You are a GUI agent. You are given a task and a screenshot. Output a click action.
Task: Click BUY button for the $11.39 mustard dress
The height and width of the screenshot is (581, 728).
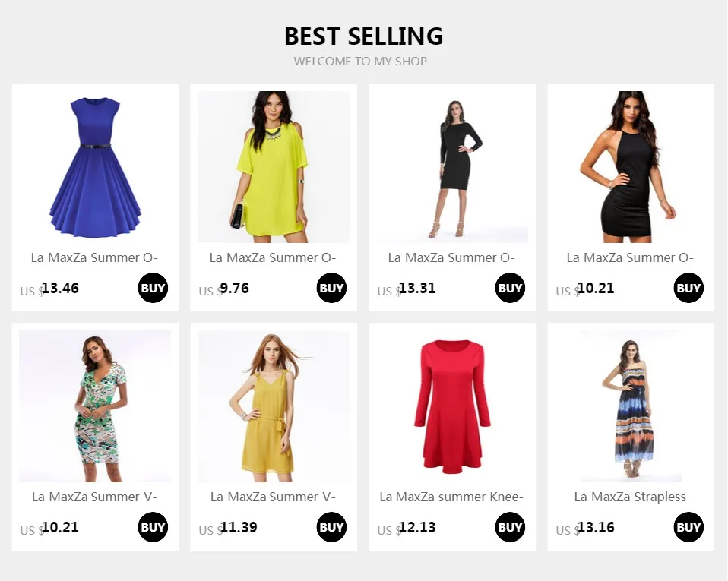pyautogui.click(x=331, y=527)
